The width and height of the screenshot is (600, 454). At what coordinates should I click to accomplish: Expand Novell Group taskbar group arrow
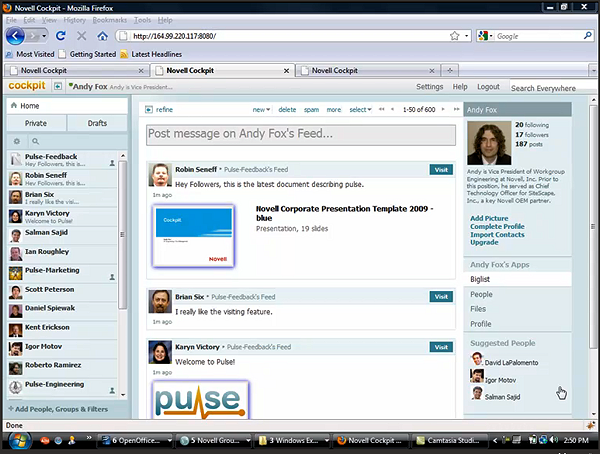(x=248, y=441)
